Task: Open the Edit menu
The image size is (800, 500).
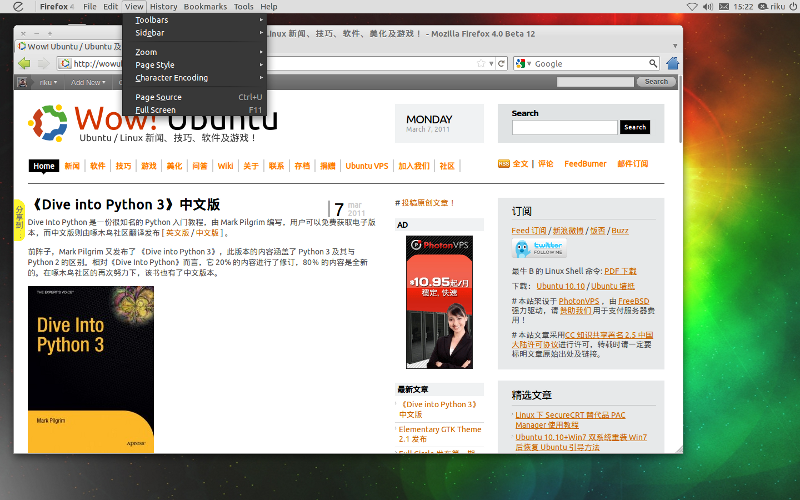Action: [x=110, y=7]
